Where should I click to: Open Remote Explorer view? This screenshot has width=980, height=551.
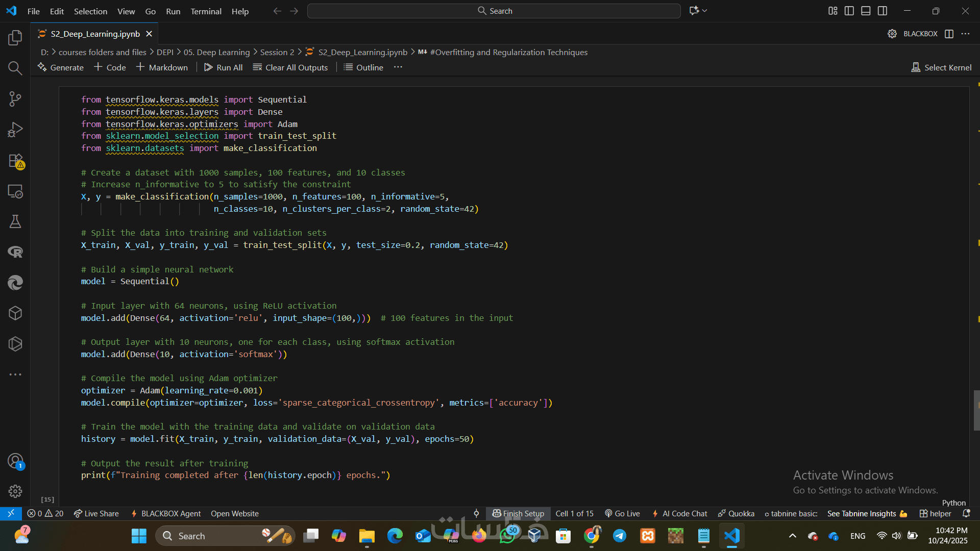tap(15, 191)
